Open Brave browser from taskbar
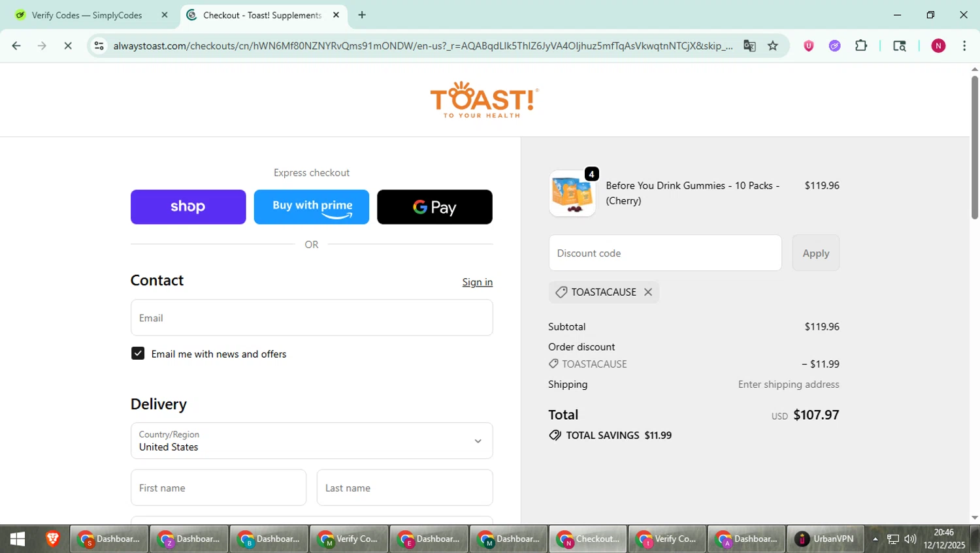980x553 pixels. [x=52, y=539]
